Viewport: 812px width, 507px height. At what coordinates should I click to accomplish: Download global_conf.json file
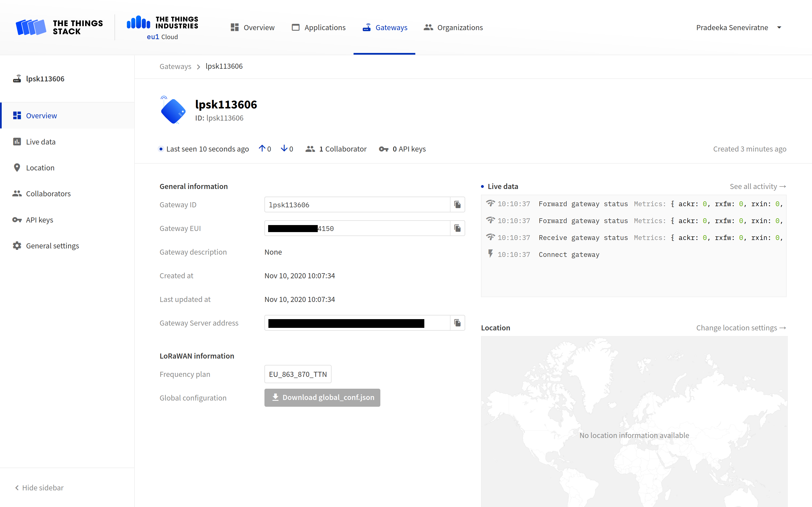322,397
